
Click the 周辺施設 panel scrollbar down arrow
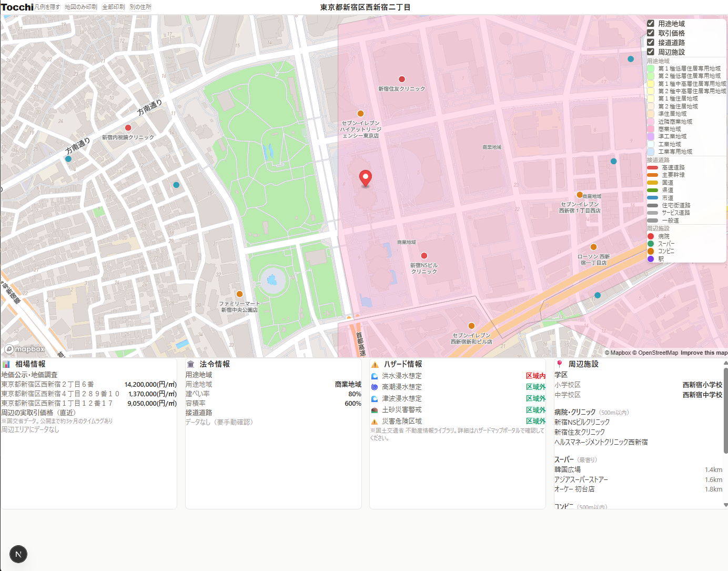click(725, 505)
